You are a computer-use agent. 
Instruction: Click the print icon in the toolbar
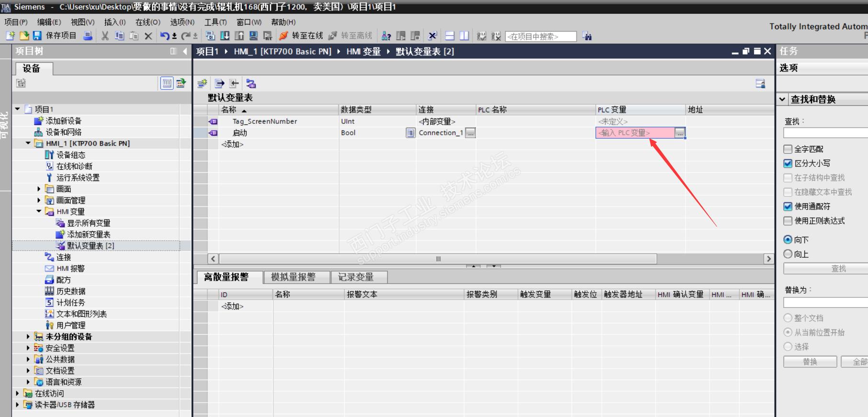pos(88,36)
